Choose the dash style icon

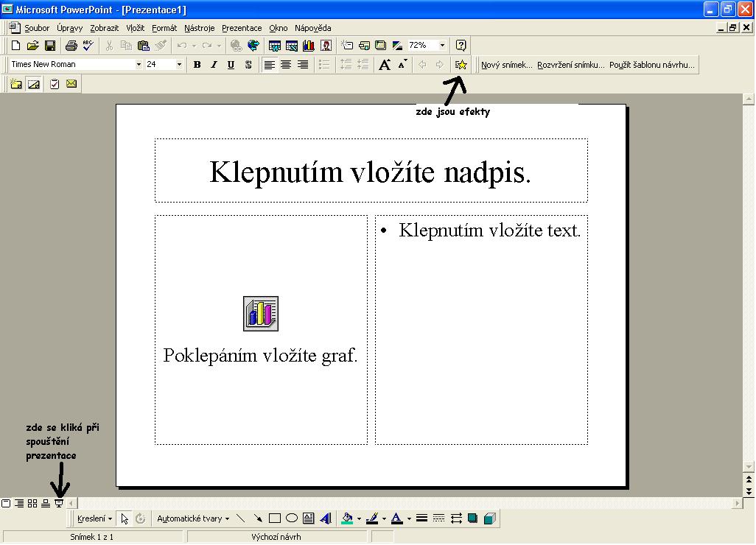(438, 518)
